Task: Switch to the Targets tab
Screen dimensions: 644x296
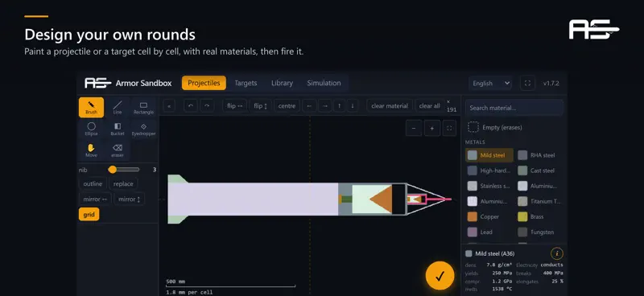Action: 246,83
